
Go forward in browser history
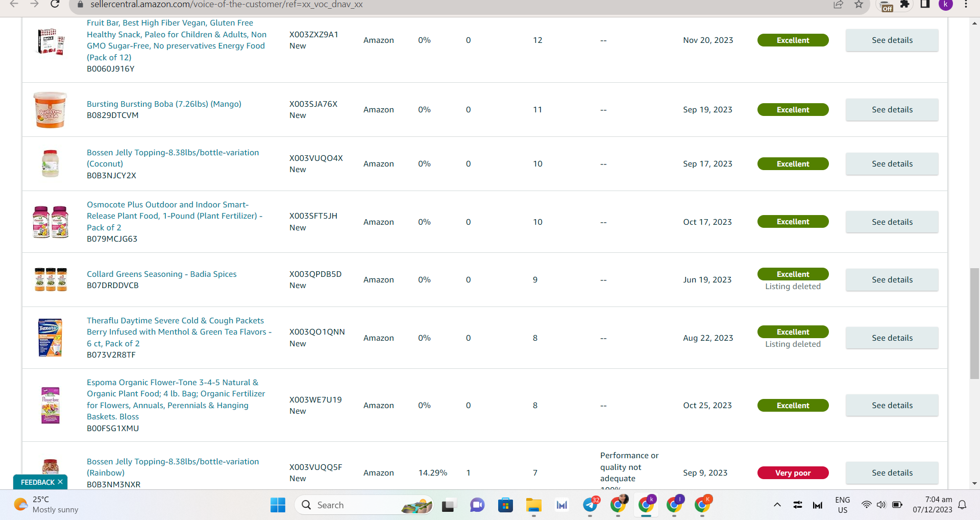click(x=34, y=4)
